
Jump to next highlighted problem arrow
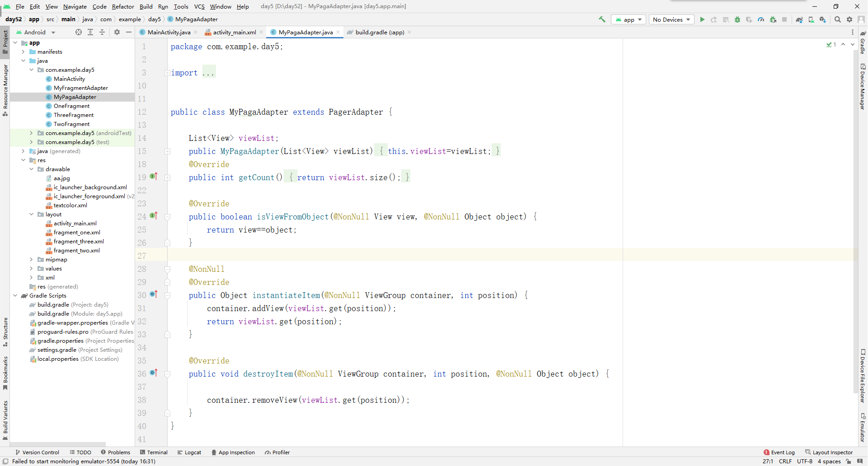tap(853, 44)
